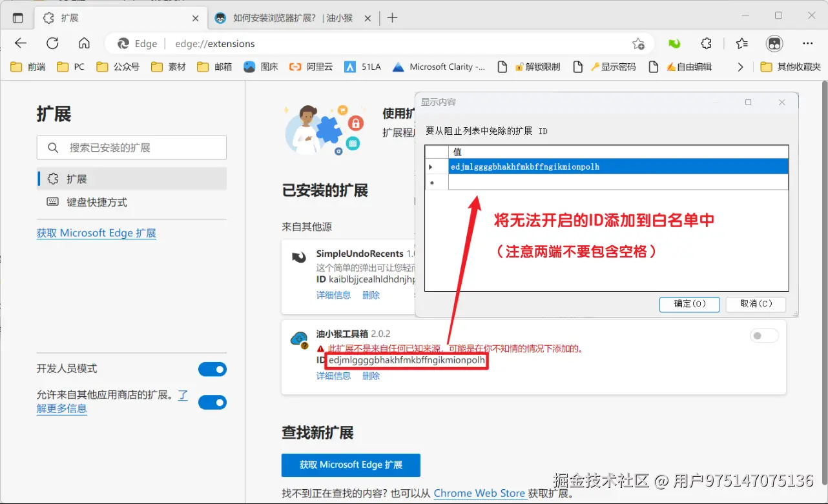Go back using the back arrow
Viewport: 828px width, 504px height.
(21, 43)
